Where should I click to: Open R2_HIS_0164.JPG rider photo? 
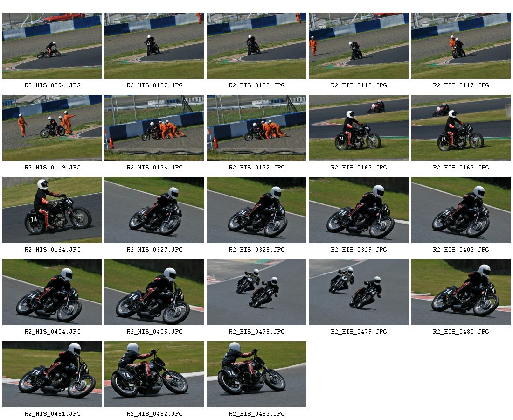tap(52, 210)
